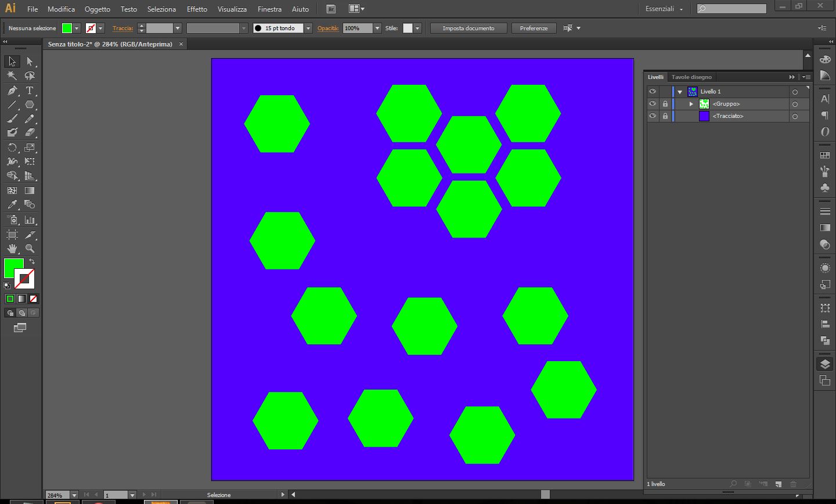The width and height of the screenshot is (836, 504).
Task: Choose the Eraser tool
Action: [x=30, y=132]
